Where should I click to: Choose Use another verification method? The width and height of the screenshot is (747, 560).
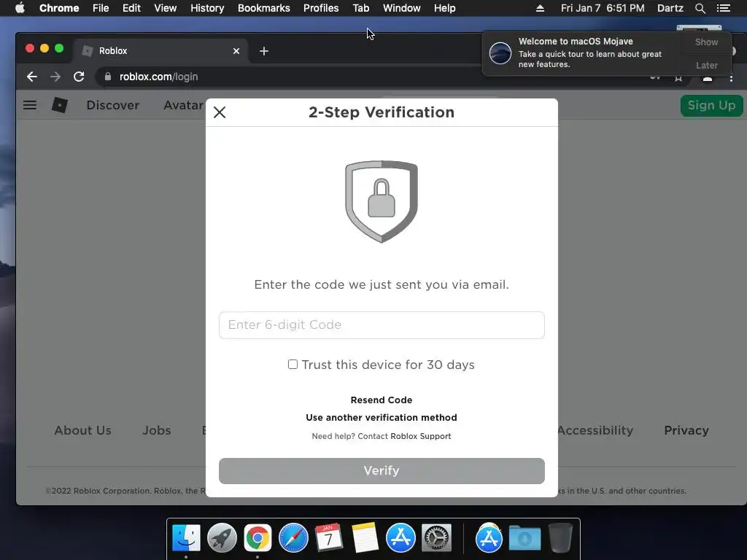tap(382, 418)
